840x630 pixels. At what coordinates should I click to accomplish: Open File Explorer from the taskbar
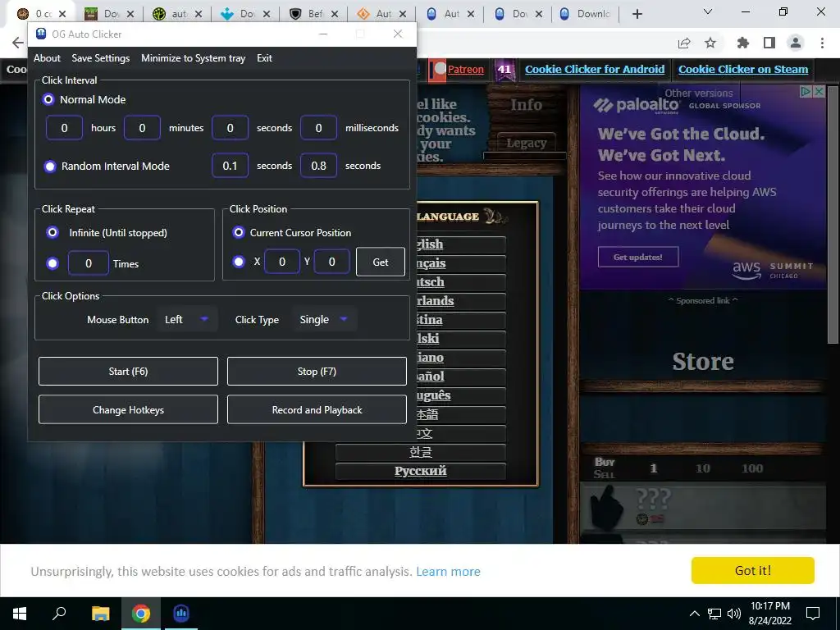100,614
